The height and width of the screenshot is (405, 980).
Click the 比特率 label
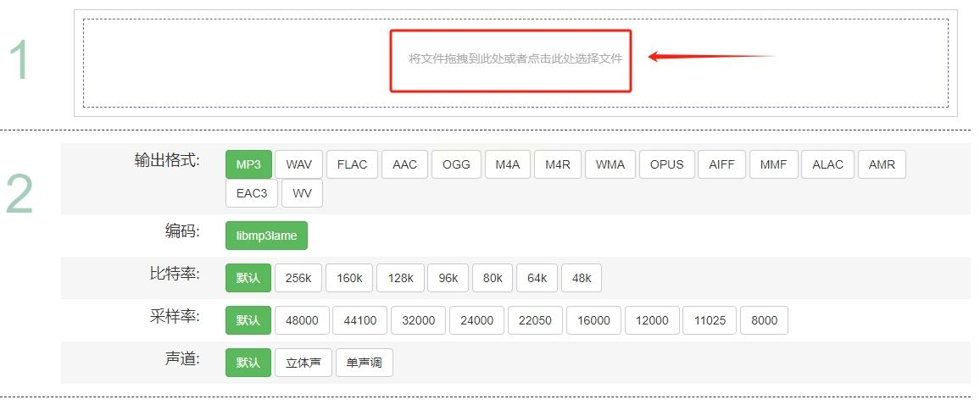(175, 274)
